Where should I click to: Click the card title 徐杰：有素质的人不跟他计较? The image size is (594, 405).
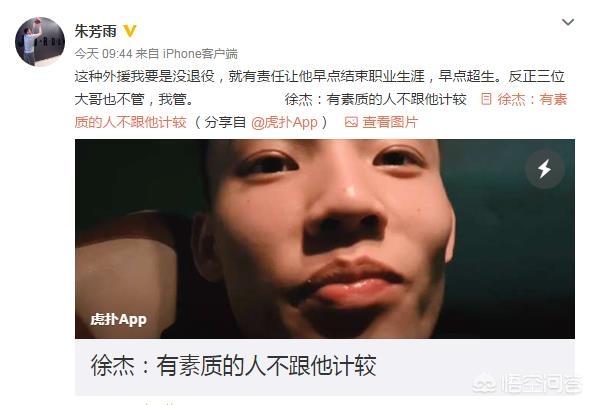[233, 366]
